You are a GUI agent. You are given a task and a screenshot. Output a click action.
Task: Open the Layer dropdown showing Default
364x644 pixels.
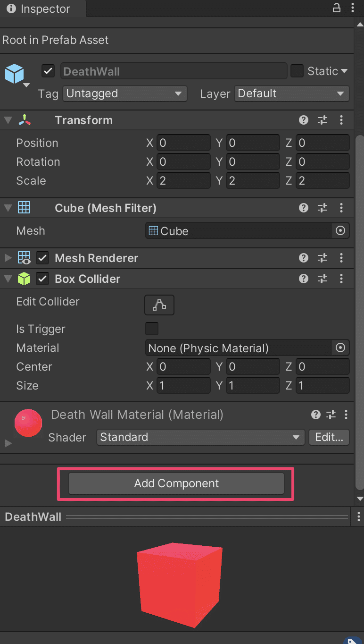(292, 93)
